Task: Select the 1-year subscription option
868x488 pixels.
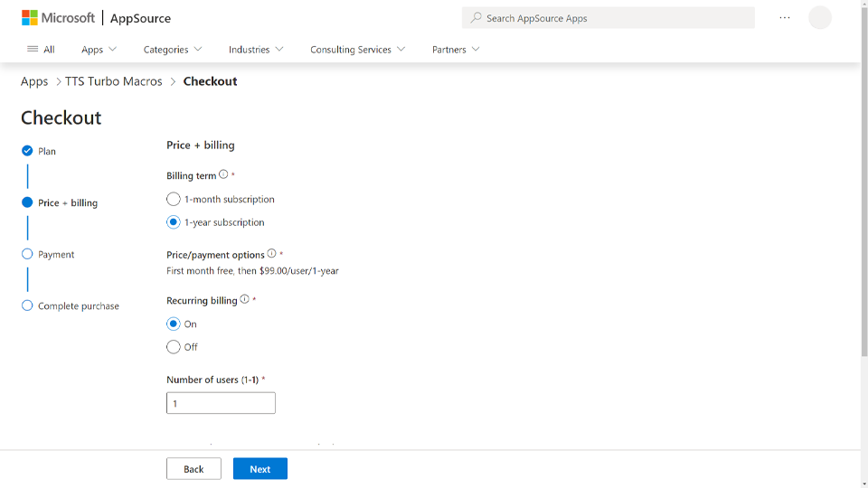Action: (174, 222)
